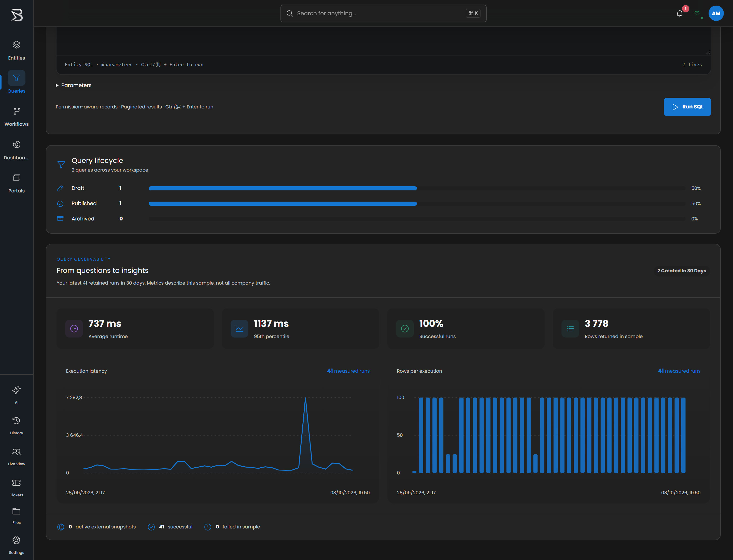The height and width of the screenshot is (560, 733).
Task: Click the app logo in the sidebar
Action: pyautogui.click(x=17, y=15)
